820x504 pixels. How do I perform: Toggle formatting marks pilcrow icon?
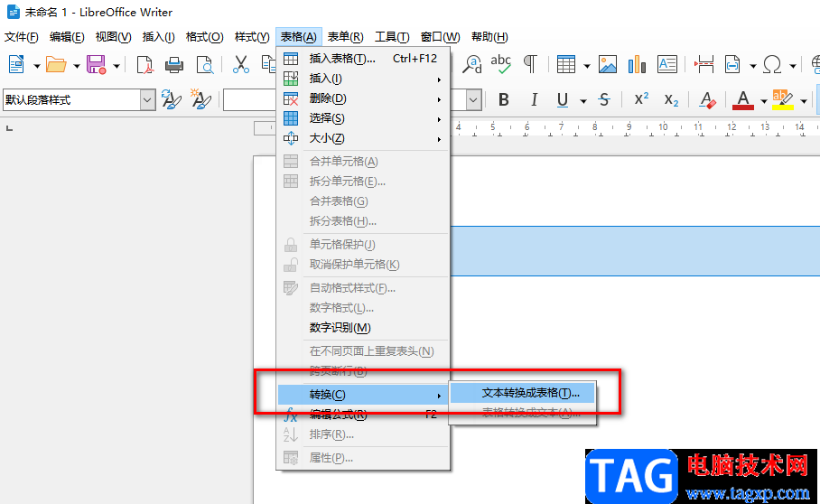530,65
